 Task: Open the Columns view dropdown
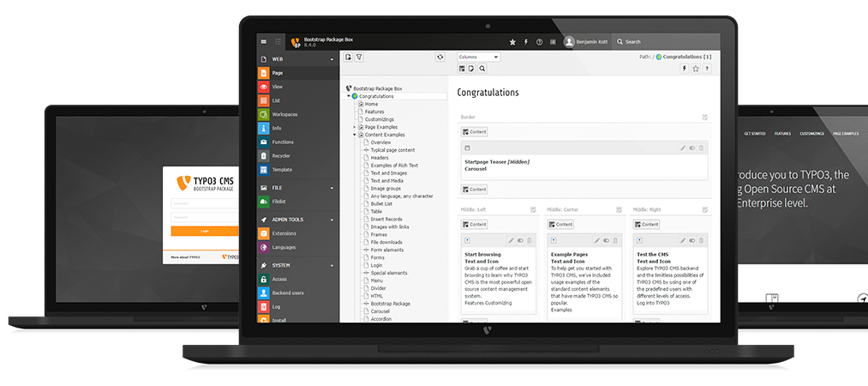478,57
